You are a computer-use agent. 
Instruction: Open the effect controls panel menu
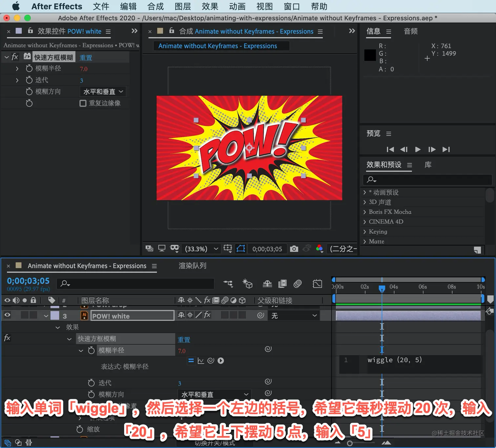coord(108,32)
